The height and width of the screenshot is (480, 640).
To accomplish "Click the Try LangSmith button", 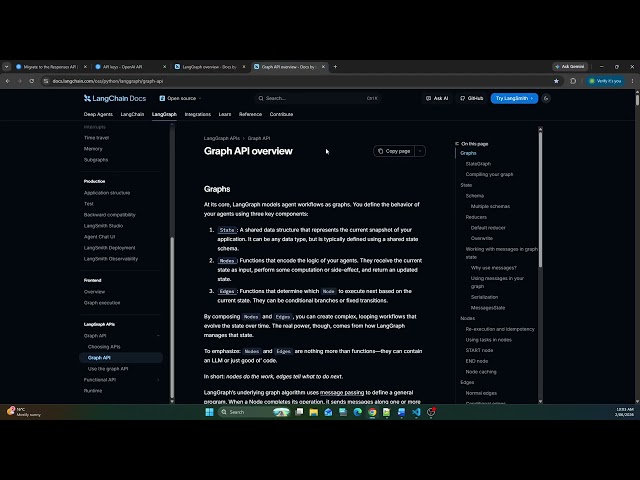I will 514,98.
